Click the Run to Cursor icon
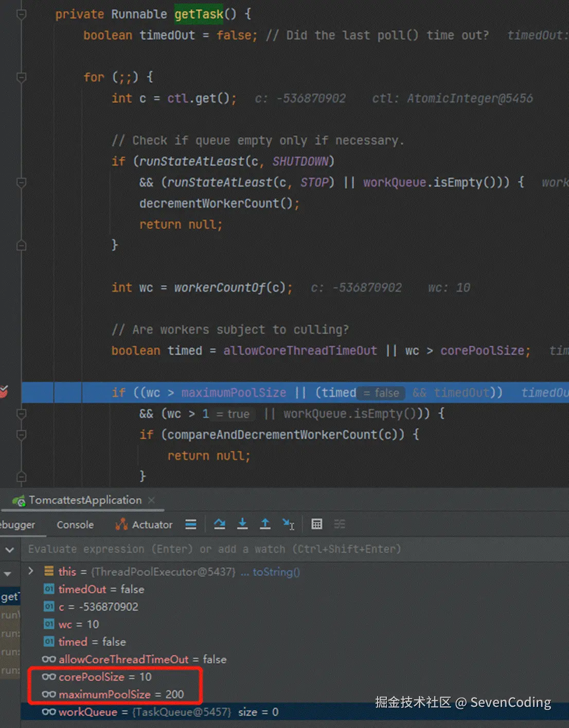 [x=289, y=524]
